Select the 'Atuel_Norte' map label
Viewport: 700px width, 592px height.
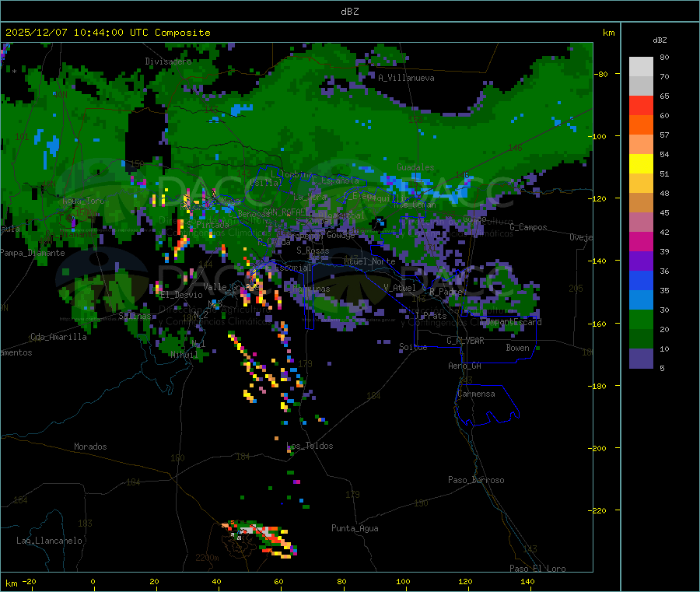[369, 261]
